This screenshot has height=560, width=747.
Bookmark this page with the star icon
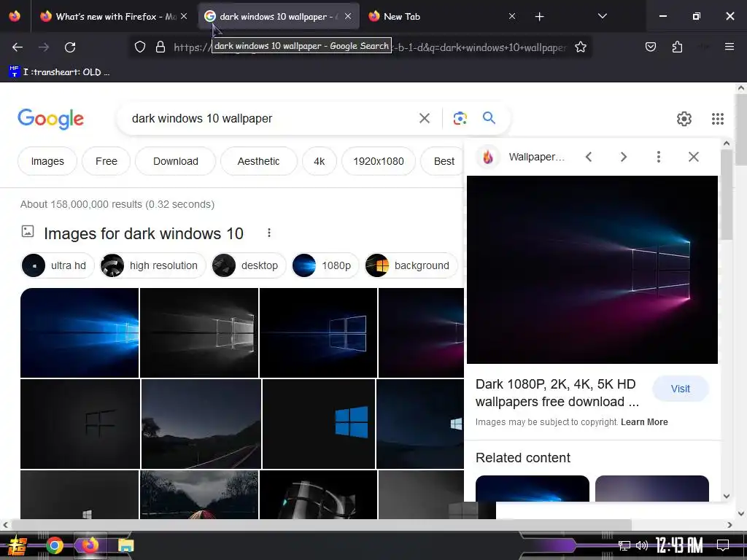[x=580, y=47]
